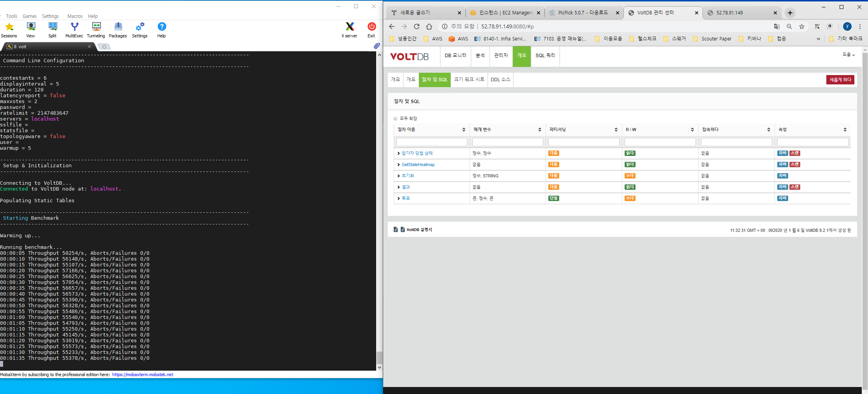Screen dimensions: 868x394
Task: Expand the GetStateHeatmap procedure row
Action: [x=398, y=165]
